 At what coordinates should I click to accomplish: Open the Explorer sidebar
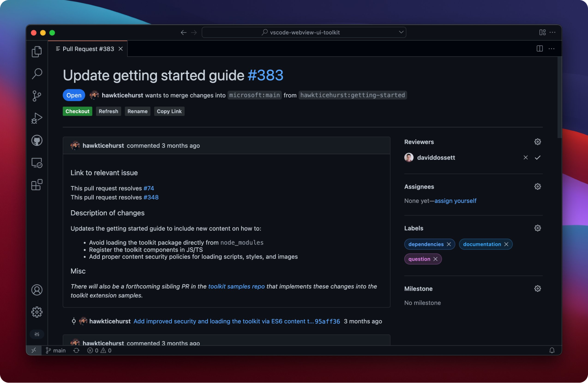pyautogui.click(x=36, y=51)
